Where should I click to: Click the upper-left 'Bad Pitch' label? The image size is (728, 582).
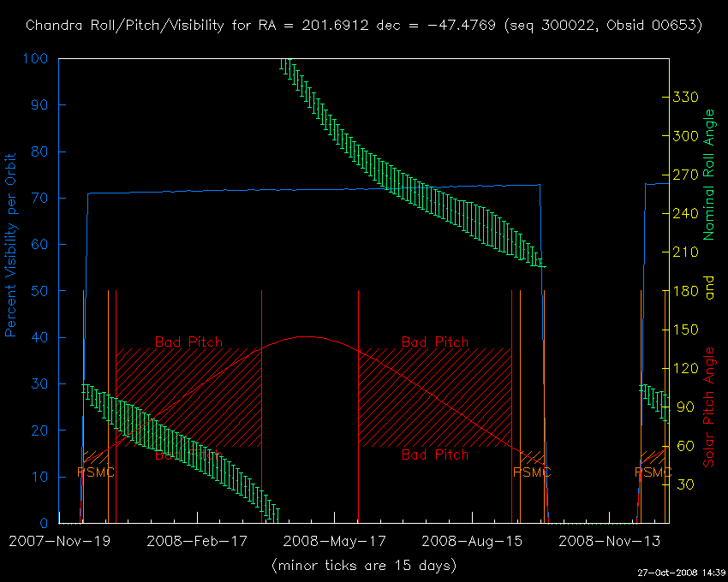click(188, 342)
